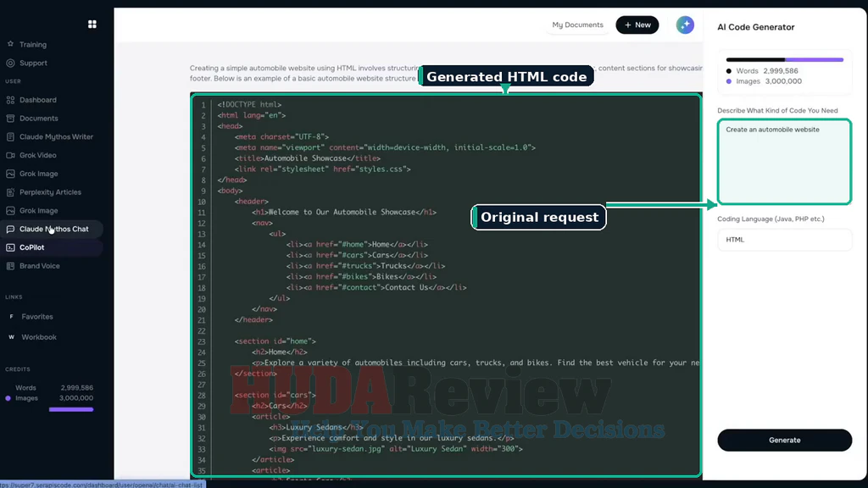This screenshot has width=868, height=488.
Task: Click the Dashboard sidebar icon
Action: click(x=10, y=100)
